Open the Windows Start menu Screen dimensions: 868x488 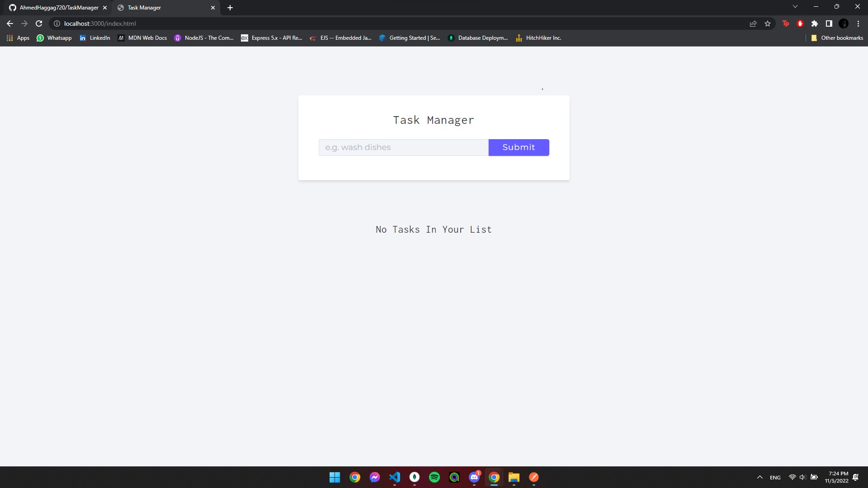point(335,477)
